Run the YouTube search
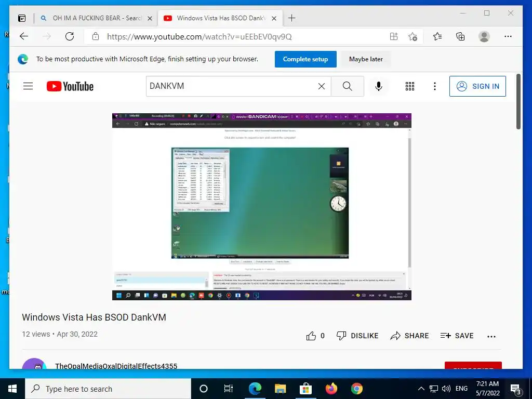The image size is (532, 399). click(x=348, y=86)
